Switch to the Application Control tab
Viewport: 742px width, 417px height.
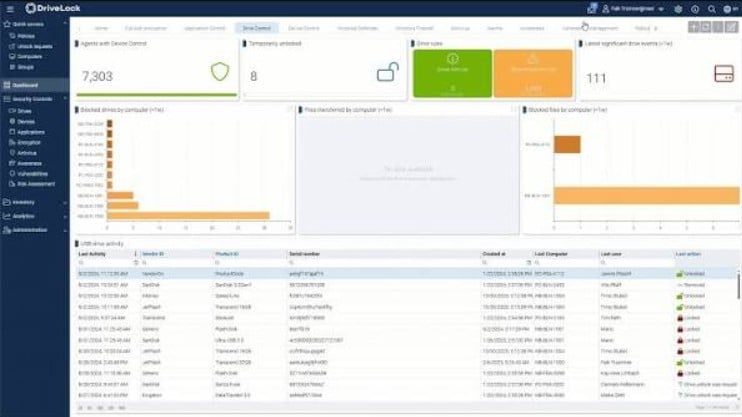tap(204, 28)
